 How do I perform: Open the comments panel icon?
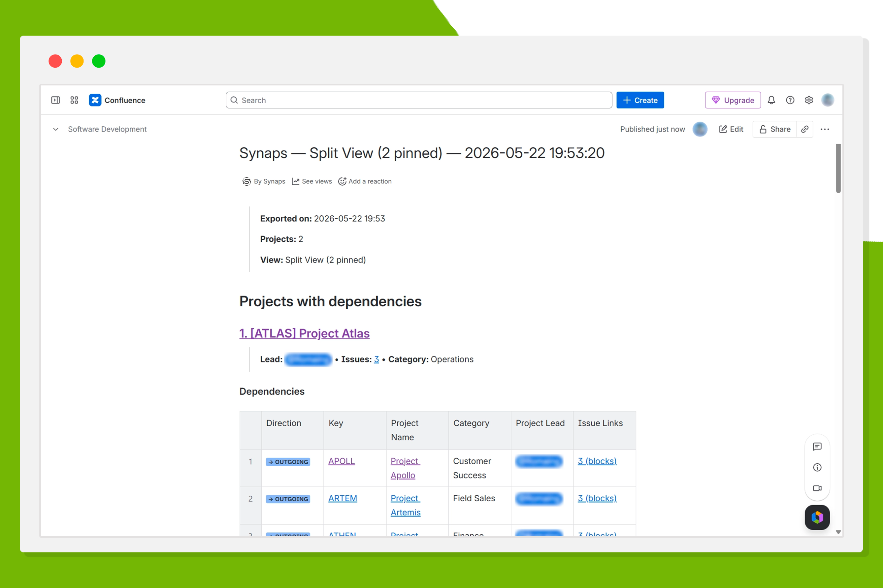point(817,447)
